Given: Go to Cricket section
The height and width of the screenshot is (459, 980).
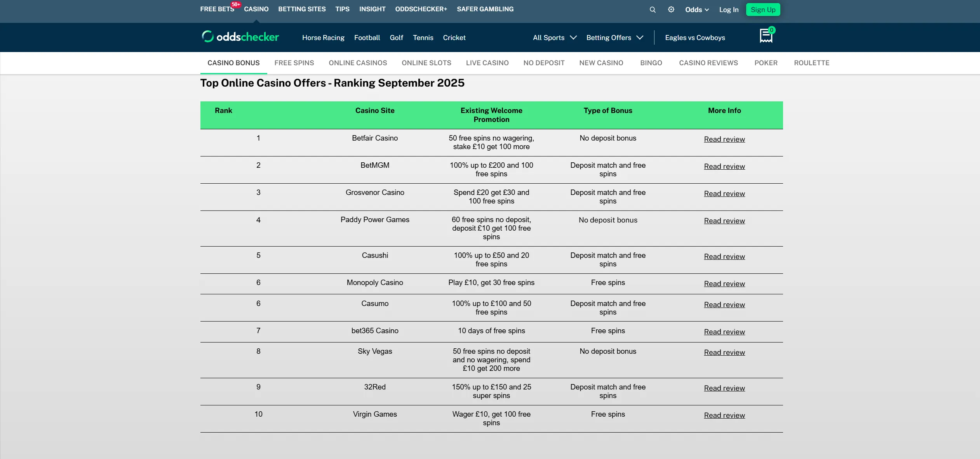Looking at the screenshot, I should tap(454, 38).
